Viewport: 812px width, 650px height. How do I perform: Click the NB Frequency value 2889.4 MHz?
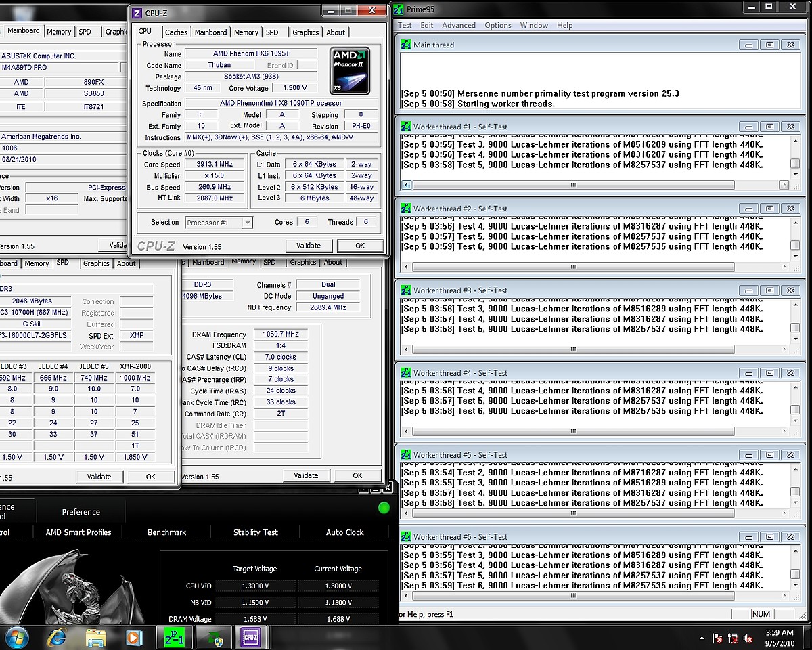tap(328, 307)
